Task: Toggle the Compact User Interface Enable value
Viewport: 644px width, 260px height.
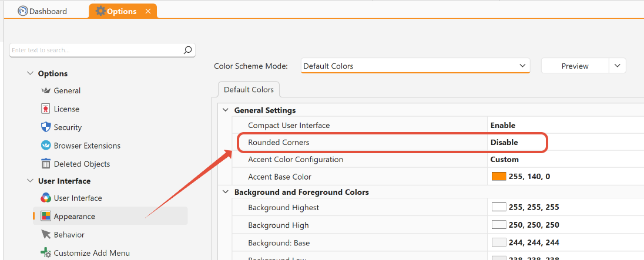Action: click(x=503, y=125)
